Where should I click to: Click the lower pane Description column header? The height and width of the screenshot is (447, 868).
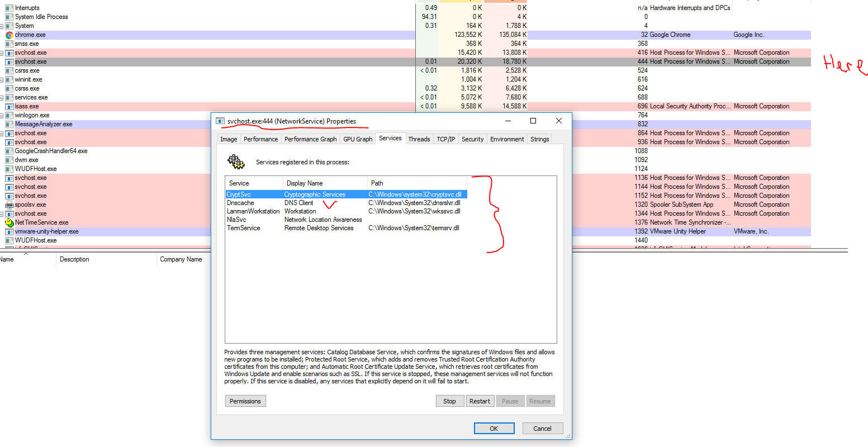pos(106,259)
